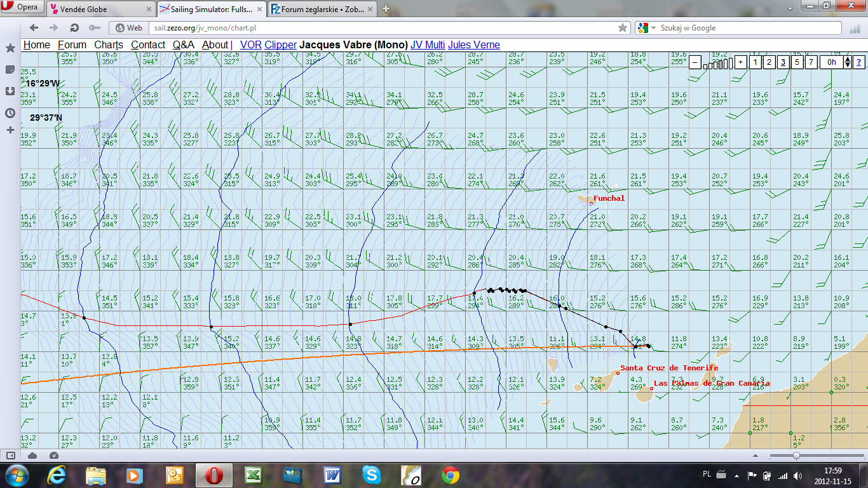The height and width of the screenshot is (488, 868).
Task: Focus the Szukaj w Google search field
Action: point(749,28)
